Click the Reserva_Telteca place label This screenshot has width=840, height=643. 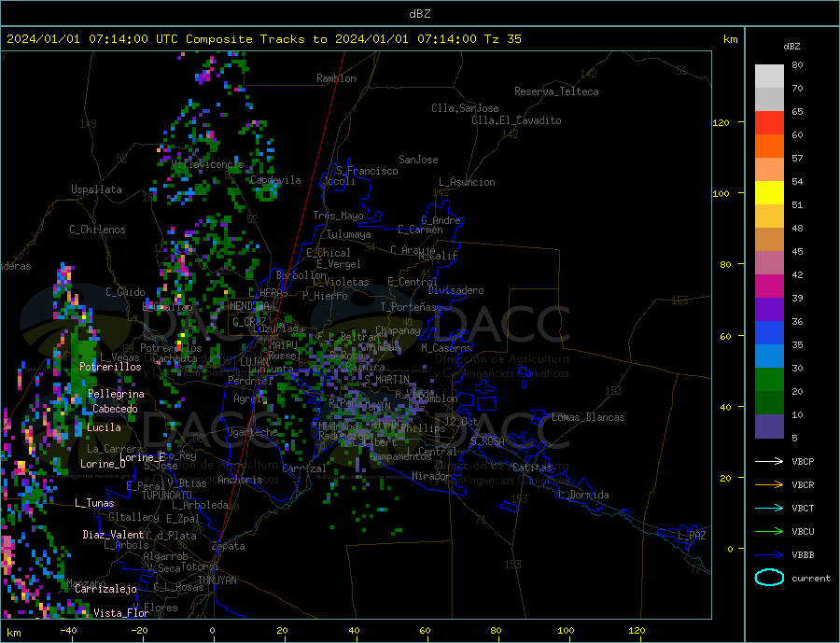pyautogui.click(x=556, y=91)
